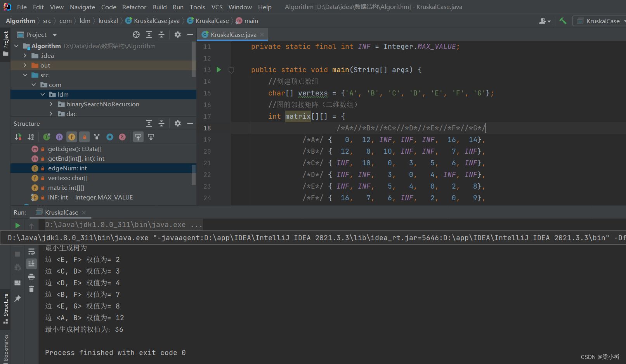Viewport: 626px width, 364px height.
Task: Toggle Show Inherited in Structure toolbar
Action: click(x=47, y=137)
